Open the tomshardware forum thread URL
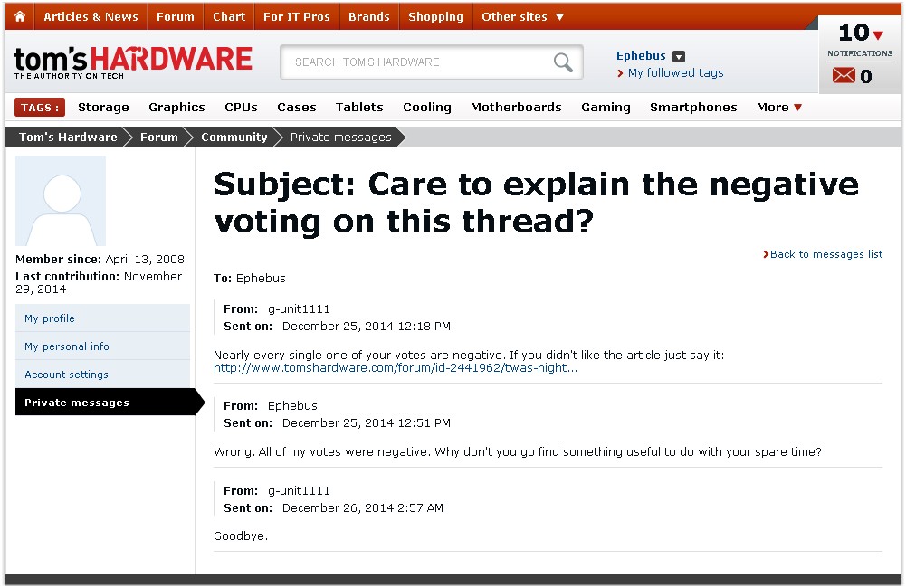 (396, 368)
